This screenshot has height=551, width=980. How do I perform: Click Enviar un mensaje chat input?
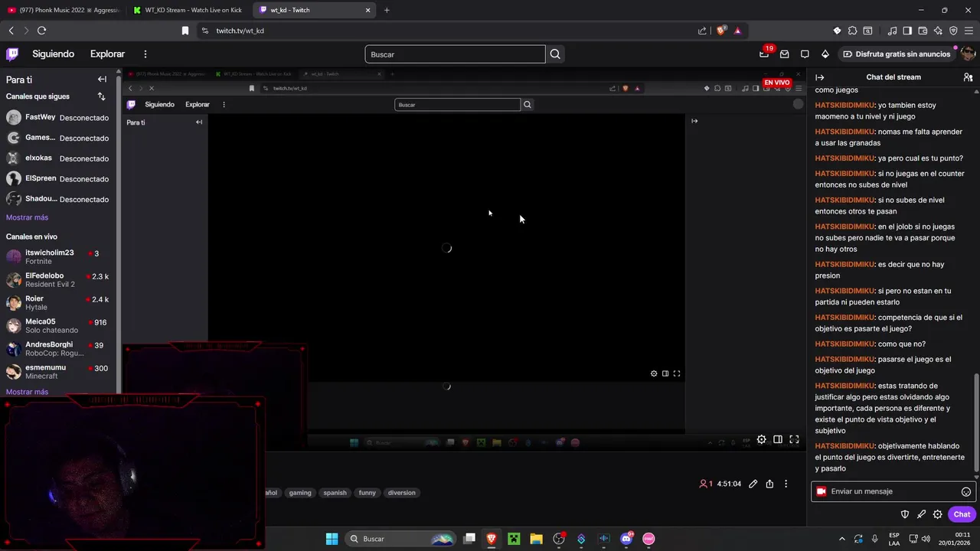[x=893, y=492]
